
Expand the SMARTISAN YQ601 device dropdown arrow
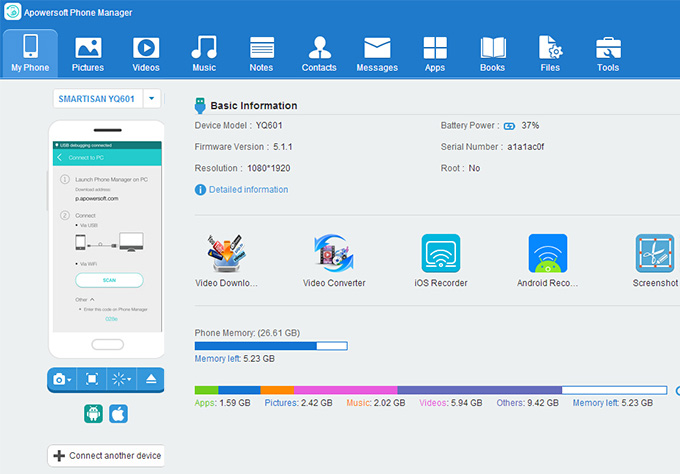152,98
